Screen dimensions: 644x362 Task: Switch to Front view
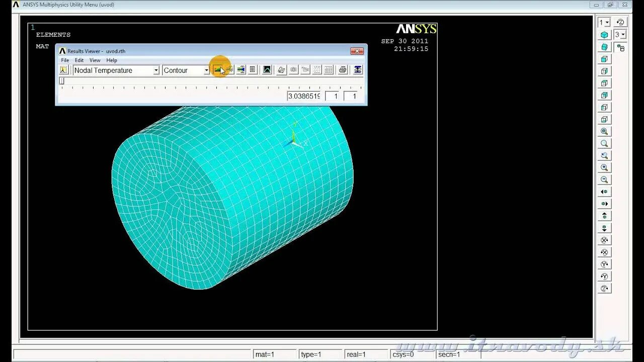coord(604,59)
